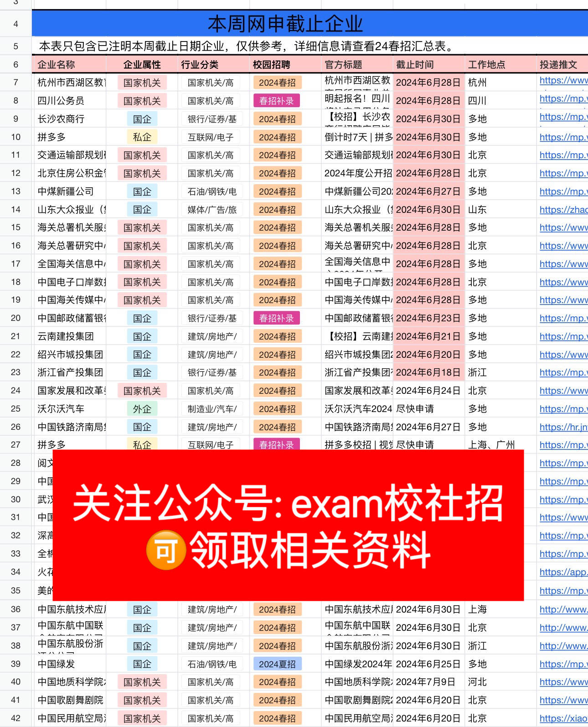
Task: Open the link in the 沃尔沃汽车 row
Action: (563, 409)
